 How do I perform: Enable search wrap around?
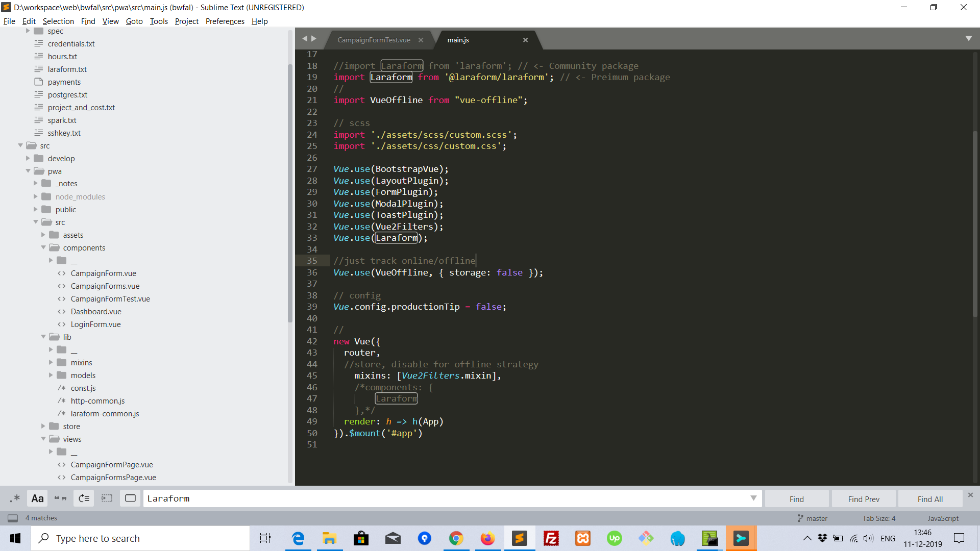click(x=84, y=498)
